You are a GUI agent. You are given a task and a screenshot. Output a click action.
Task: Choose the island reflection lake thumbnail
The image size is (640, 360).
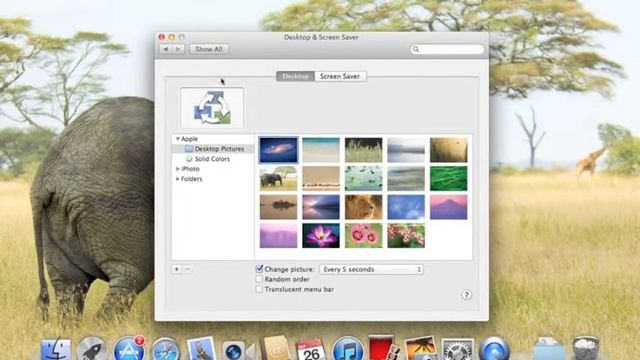point(278,207)
